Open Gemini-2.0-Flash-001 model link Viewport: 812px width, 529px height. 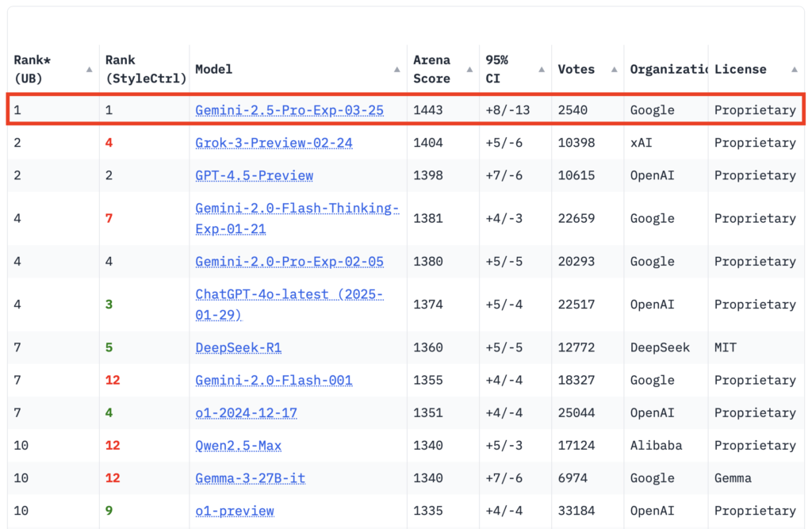click(x=274, y=381)
